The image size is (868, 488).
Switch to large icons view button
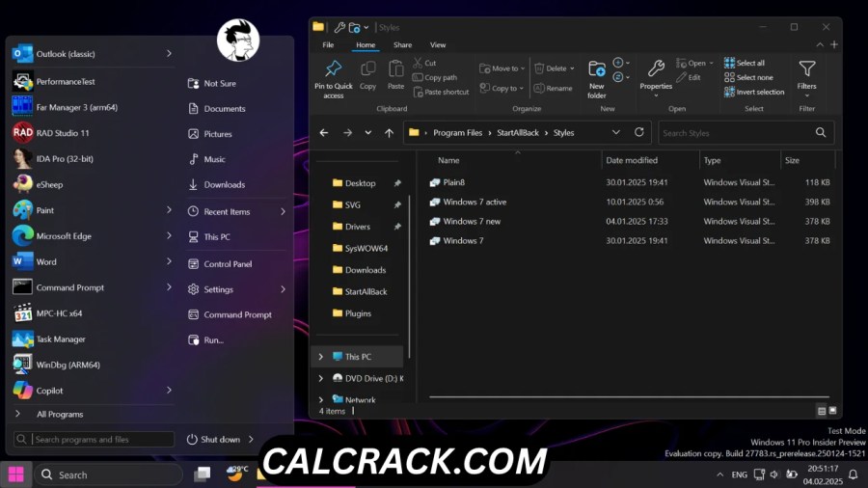tap(832, 411)
